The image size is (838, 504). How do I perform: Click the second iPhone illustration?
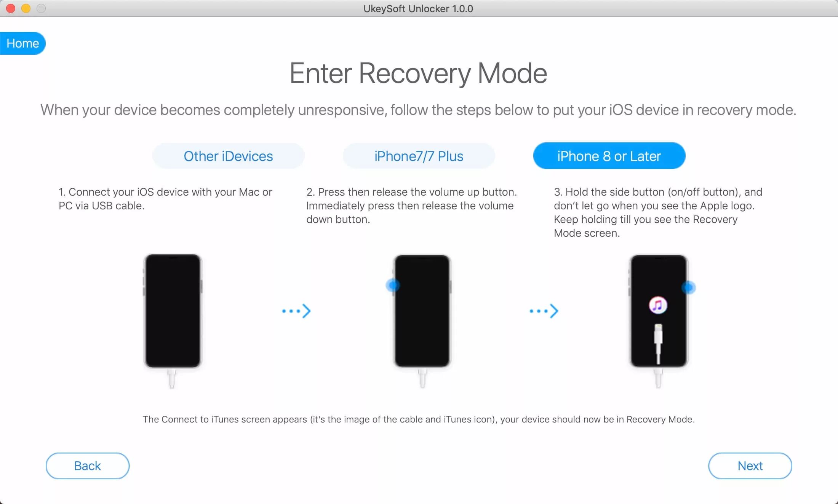420,311
